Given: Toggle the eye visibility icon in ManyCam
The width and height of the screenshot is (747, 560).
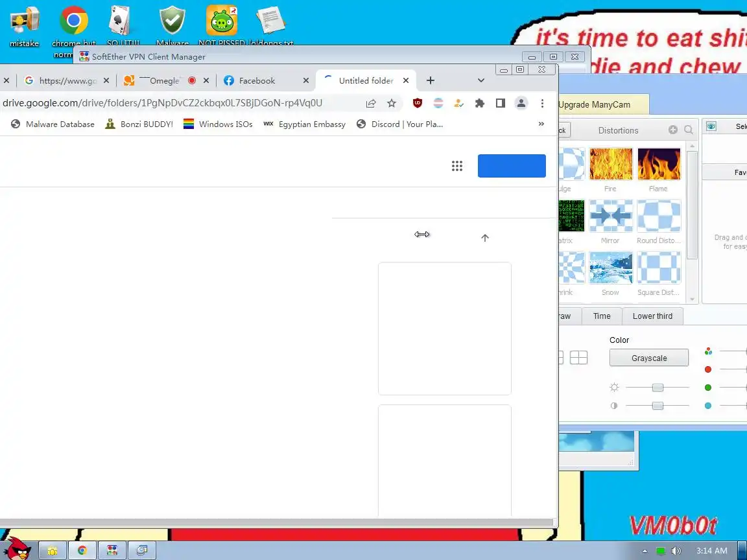Looking at the screenshot, I should coord(711,126).
